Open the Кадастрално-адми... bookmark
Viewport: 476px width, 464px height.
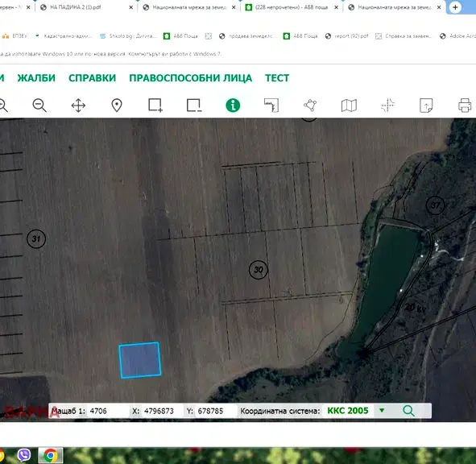pyautogui.click(x=64, y=36)
